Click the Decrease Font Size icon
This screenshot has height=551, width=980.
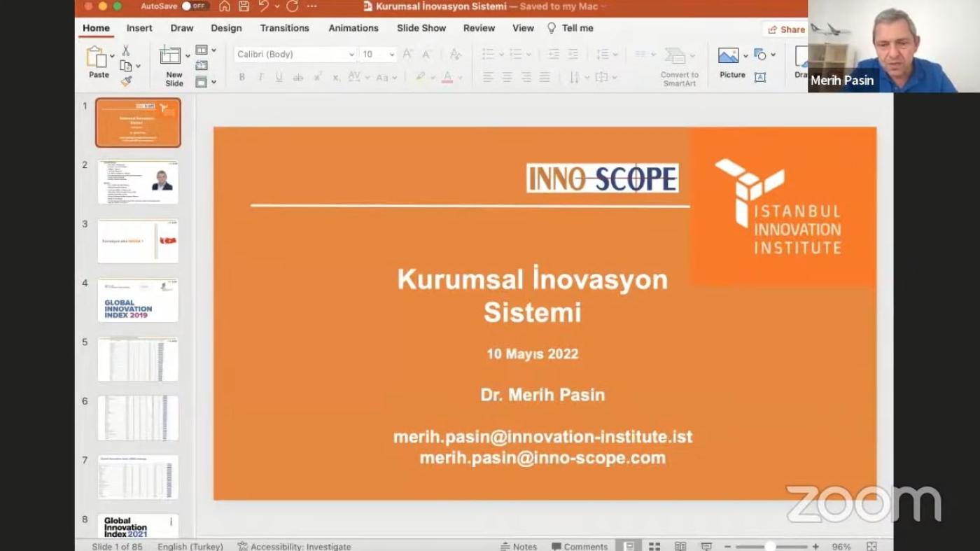point(426,54)
